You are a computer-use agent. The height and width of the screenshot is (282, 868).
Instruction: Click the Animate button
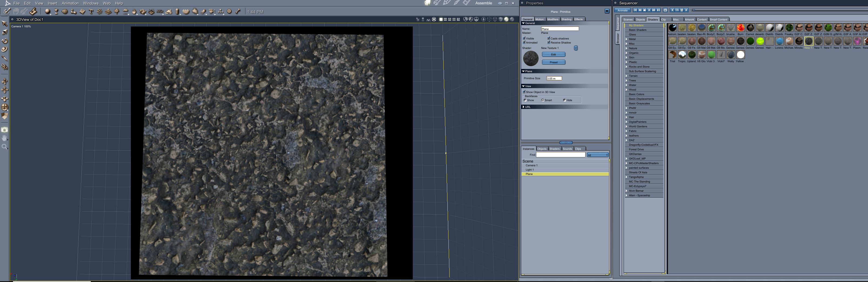pyautogui.click(x=622, y=10)
